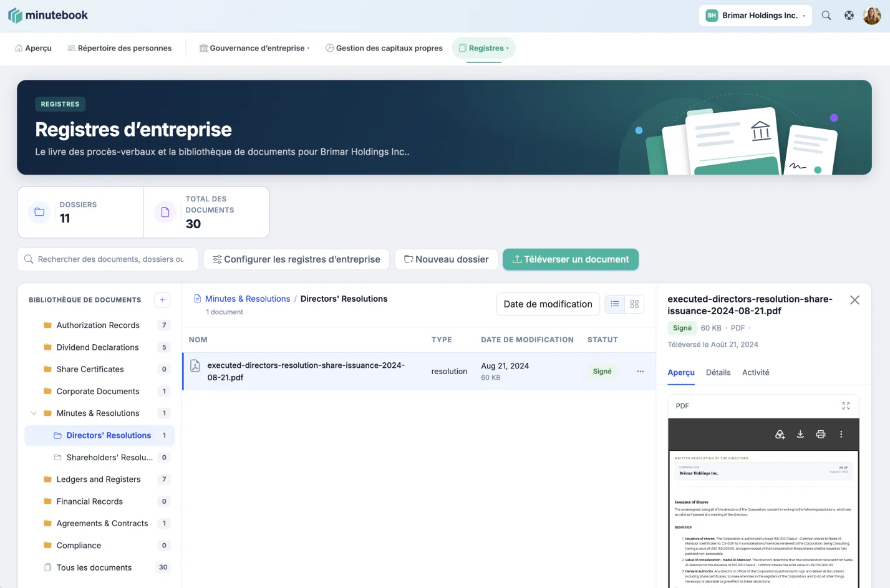Select the Shareholders' Resolutions subfolder

pos(99,458)
